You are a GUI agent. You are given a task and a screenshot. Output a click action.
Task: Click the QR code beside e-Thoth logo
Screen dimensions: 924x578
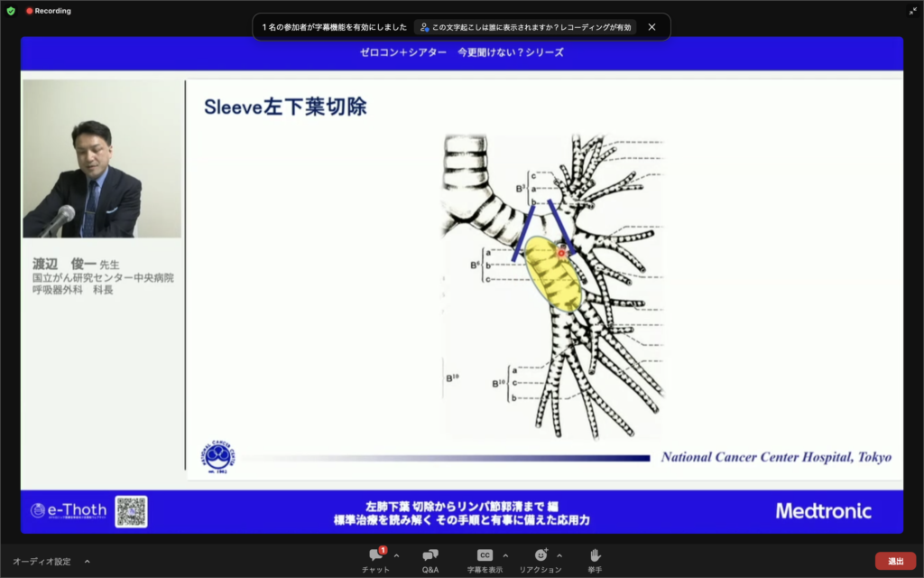click(x=131, y=511)
